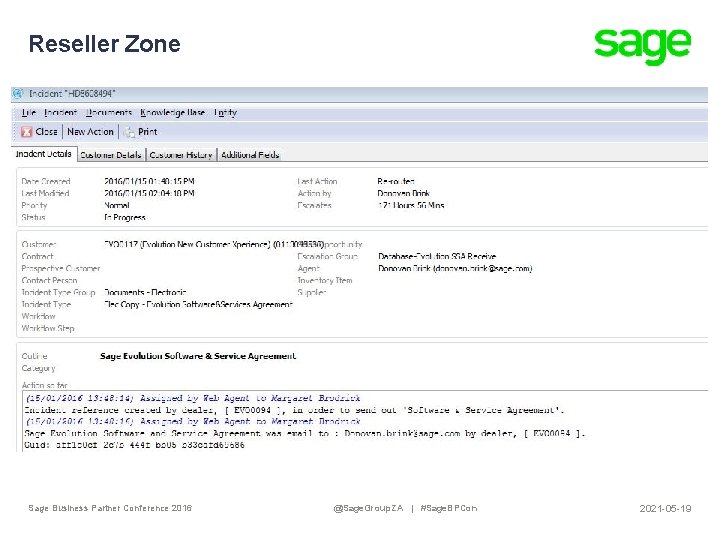Switch to the Customer Details tab
The image size is (720, 540).
tap(111, 155)
